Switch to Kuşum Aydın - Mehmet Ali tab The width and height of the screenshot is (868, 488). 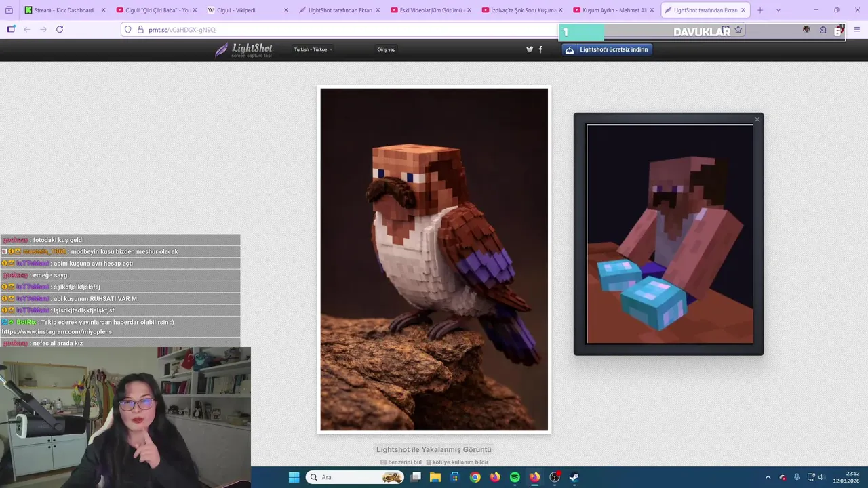612,10
